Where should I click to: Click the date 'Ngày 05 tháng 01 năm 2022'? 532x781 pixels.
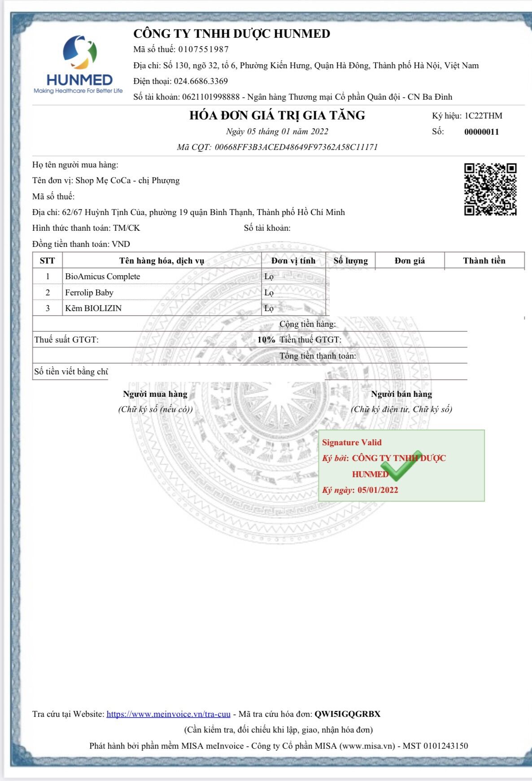pyautogui.click(x=277, y=132)
